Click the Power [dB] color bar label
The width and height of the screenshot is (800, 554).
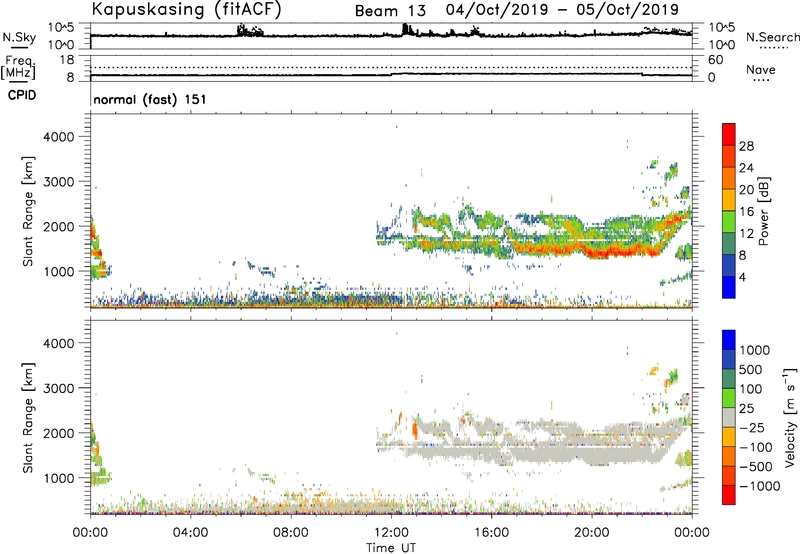tap(763, 211)
